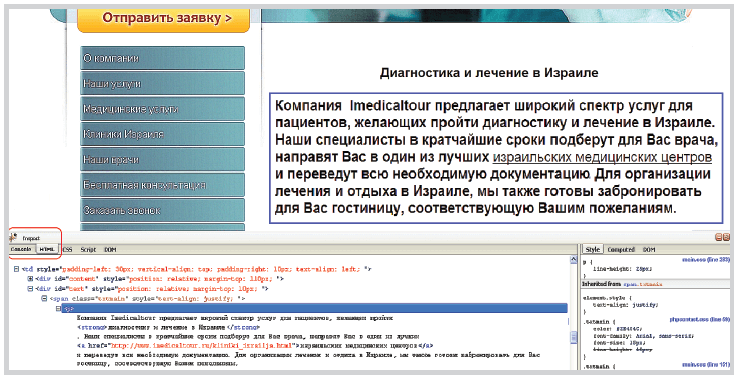The image size is (736, 378).
Task: Click the HTML panel scrollbar up arrow
Action: (574, 260)
